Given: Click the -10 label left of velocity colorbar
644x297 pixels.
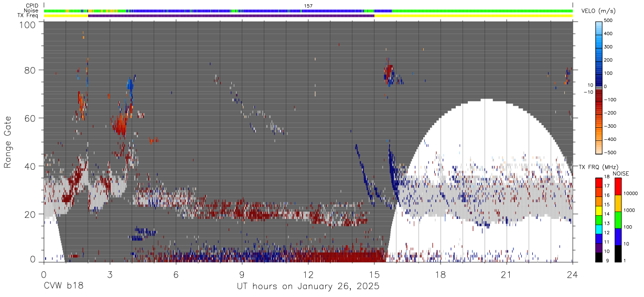Looking at the screenshot, I should 589,92.
